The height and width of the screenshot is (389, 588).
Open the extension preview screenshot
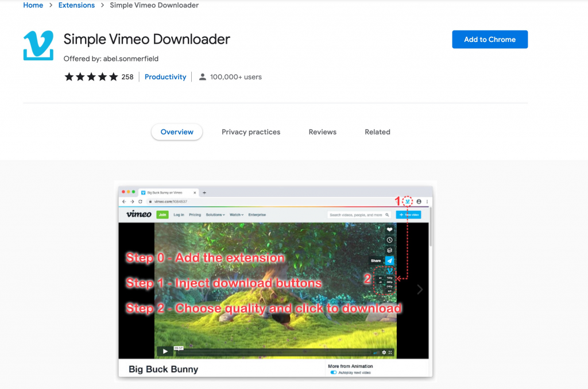pyautogui.click(x=275, y=282)
